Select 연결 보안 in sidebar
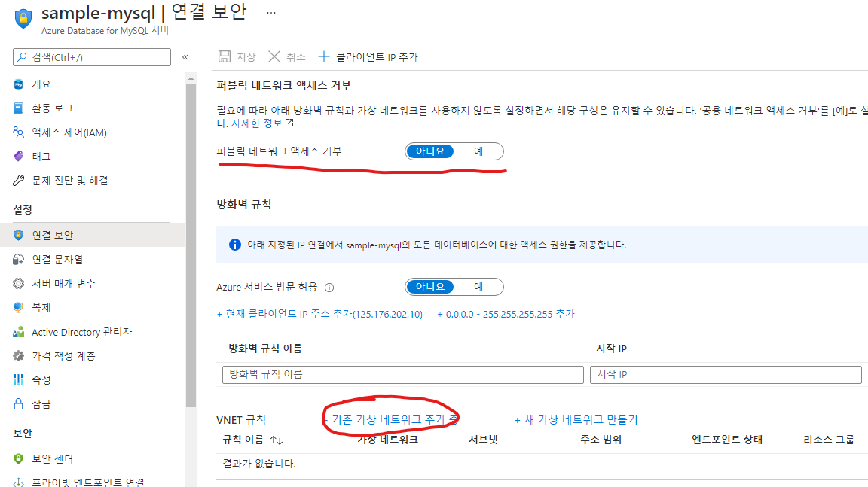Viewport: 868px width, 487px height. pyautogui.click(x=52, y=235)
